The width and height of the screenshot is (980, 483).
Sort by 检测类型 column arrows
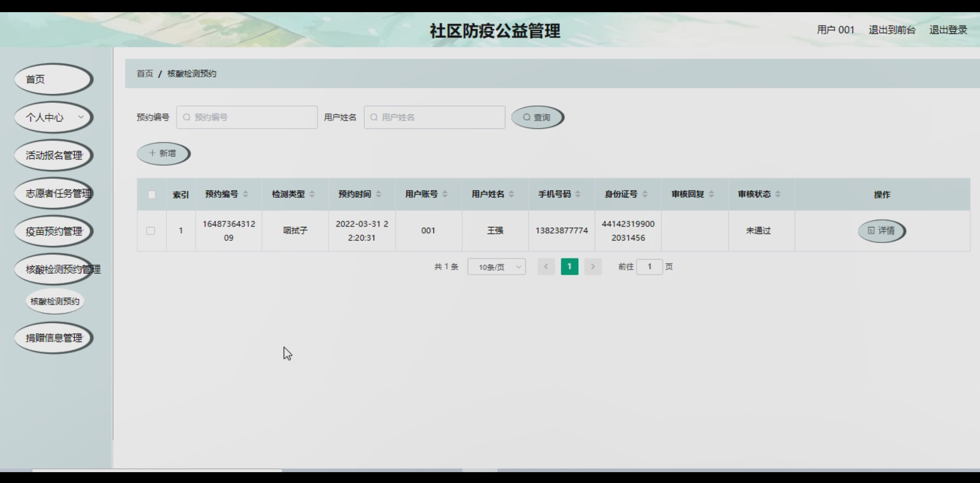(312, 194)
